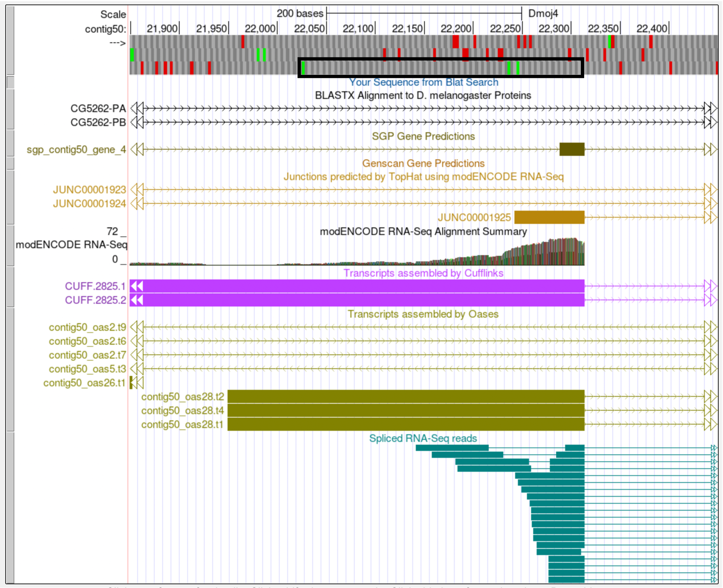Viewport: 723px width, 588px height.
Task: Click the SGP Gene Predictions track title
Action: (423, 136)
